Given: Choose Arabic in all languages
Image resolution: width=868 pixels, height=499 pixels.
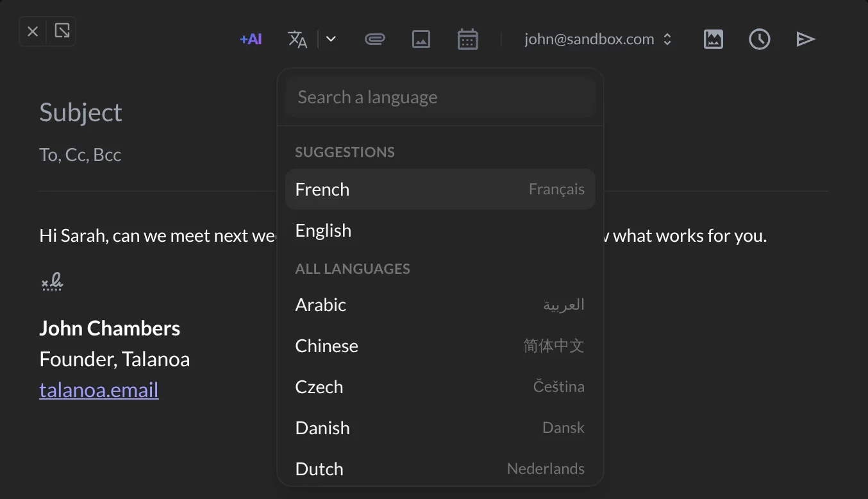Looking at the screenshot, I should (x=440, y=305).
